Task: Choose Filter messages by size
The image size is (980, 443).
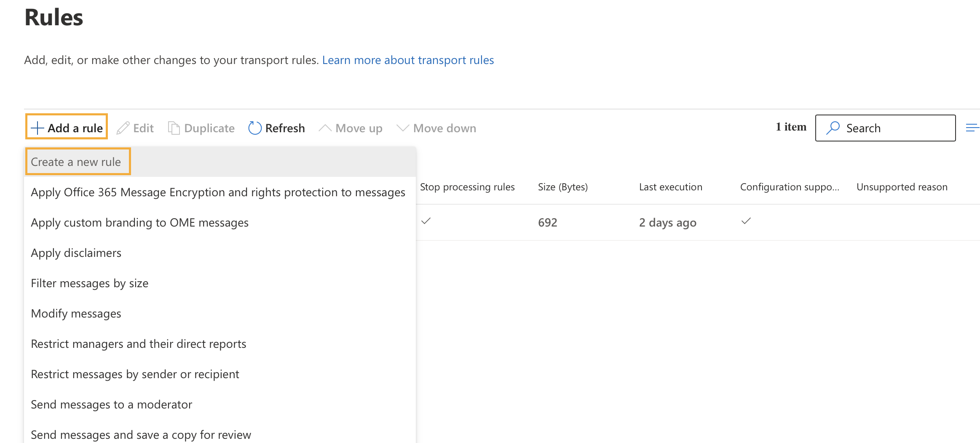Action: tap(89, 283)
